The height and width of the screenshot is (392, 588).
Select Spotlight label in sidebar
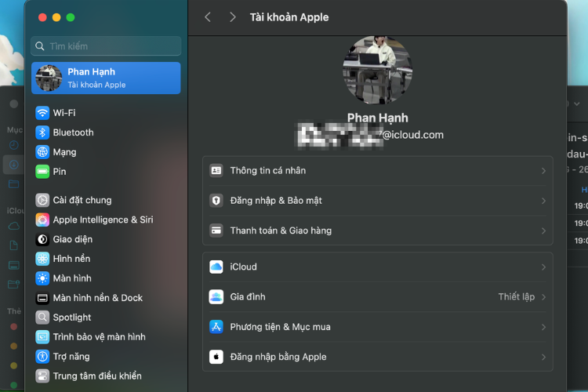pos(72,318)
